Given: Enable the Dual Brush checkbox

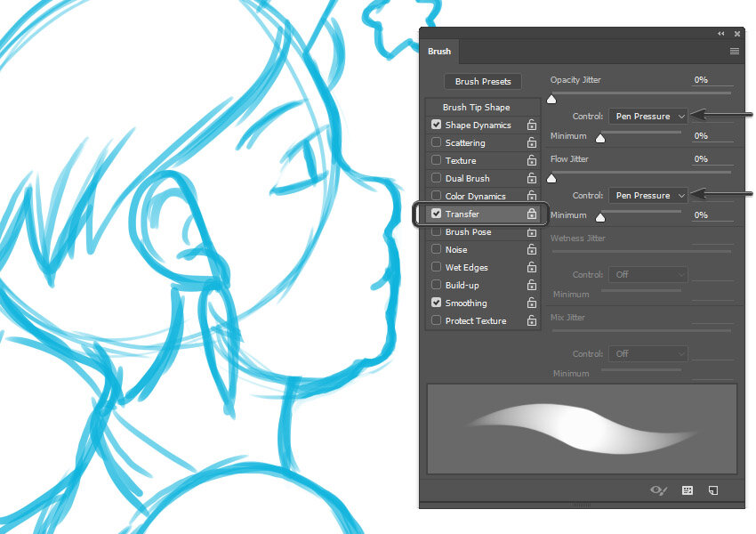Looking at the screenshot, I should 437,177.
